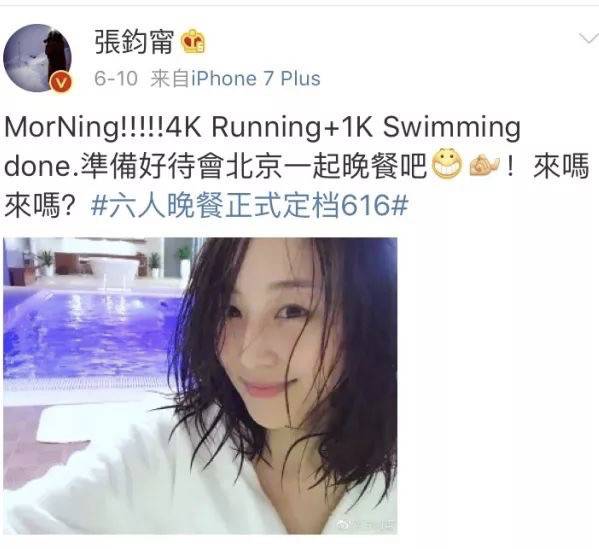The width and height of the screenshot is (599, 549).
Task: Expand the post options chevron menu
Action: click(588, 39)
